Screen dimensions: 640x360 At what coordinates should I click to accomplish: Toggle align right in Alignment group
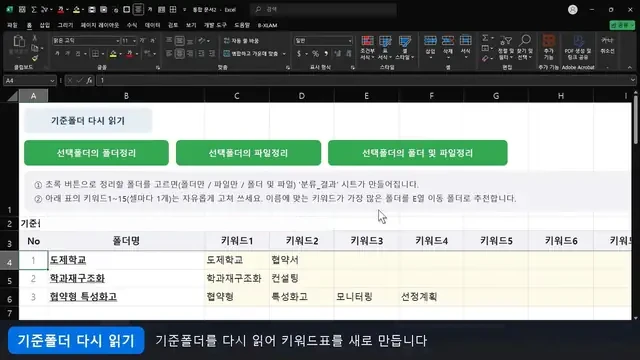click(x=190, y=53)
